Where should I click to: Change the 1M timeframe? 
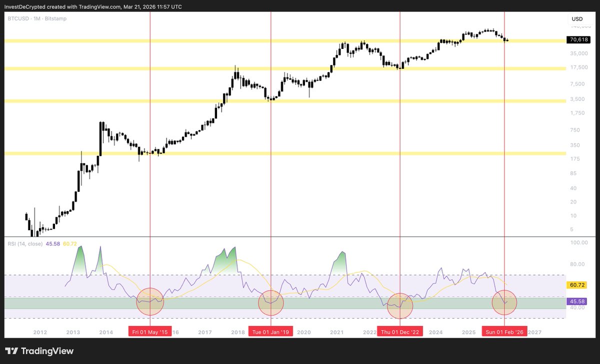(x=37, y=18)
